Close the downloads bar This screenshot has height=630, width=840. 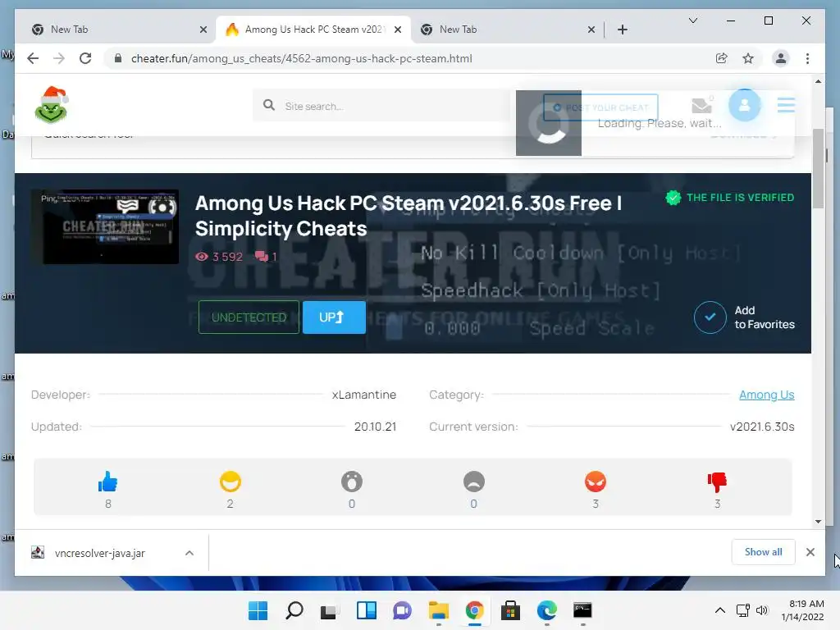tap(810, 552)
